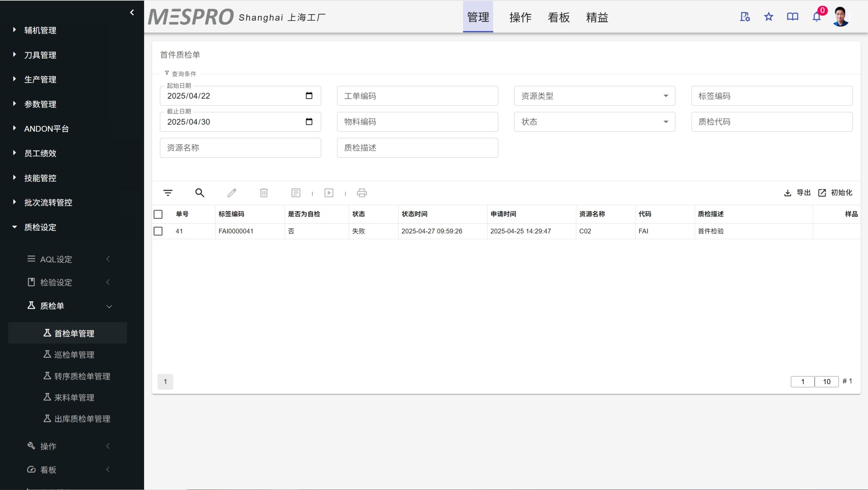Image resolution: width=868 pixels, height=490 pixels.
Task: Click the printer icon in toolbar
Action: pyautogui.click(x=362, y=193)
